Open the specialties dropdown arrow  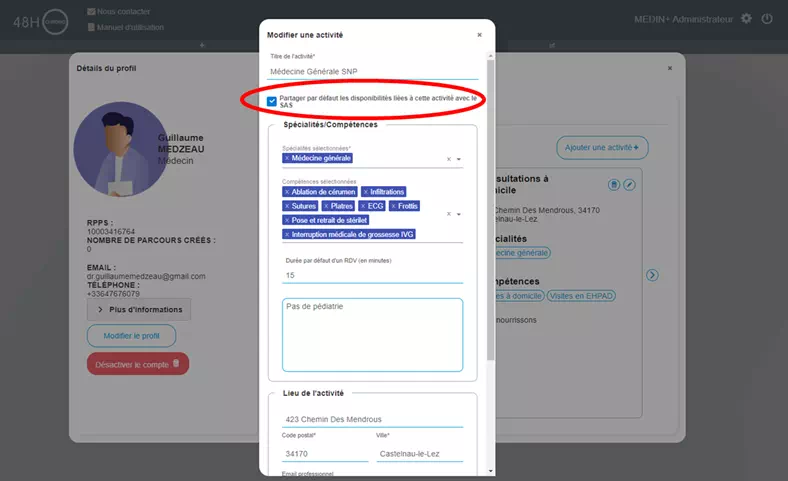[459, 159]
